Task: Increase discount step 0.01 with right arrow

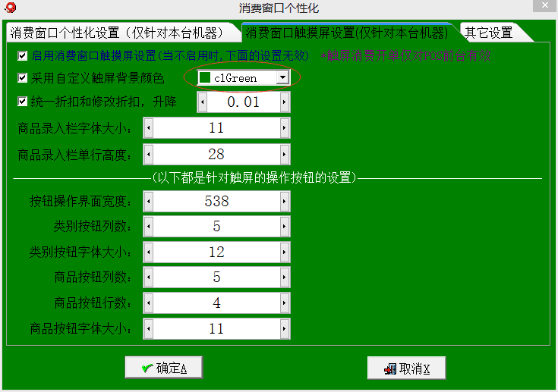Action: 285,102
